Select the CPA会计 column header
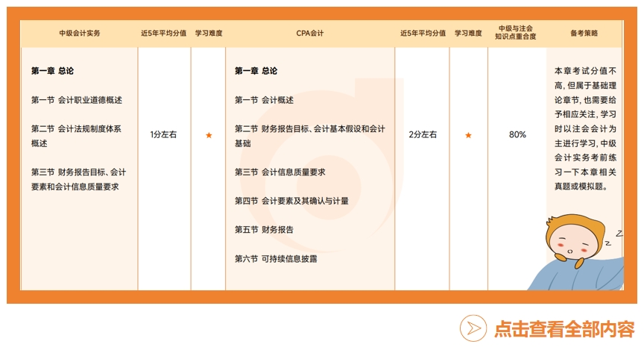The width and height of the screenshot is (644, 353). coord(309,34)
